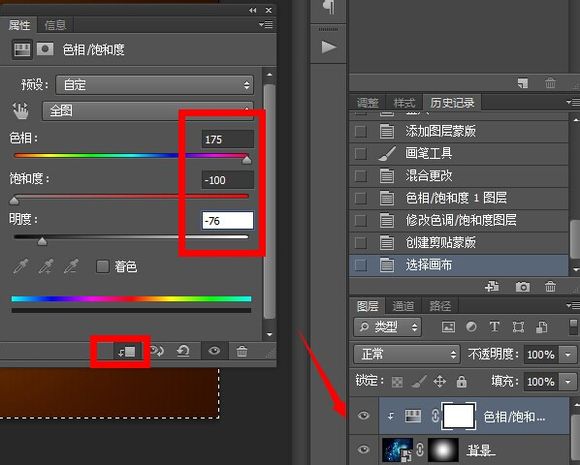
Task: Pick the first eyedropper tool
Action: click(x=21, y=266)
